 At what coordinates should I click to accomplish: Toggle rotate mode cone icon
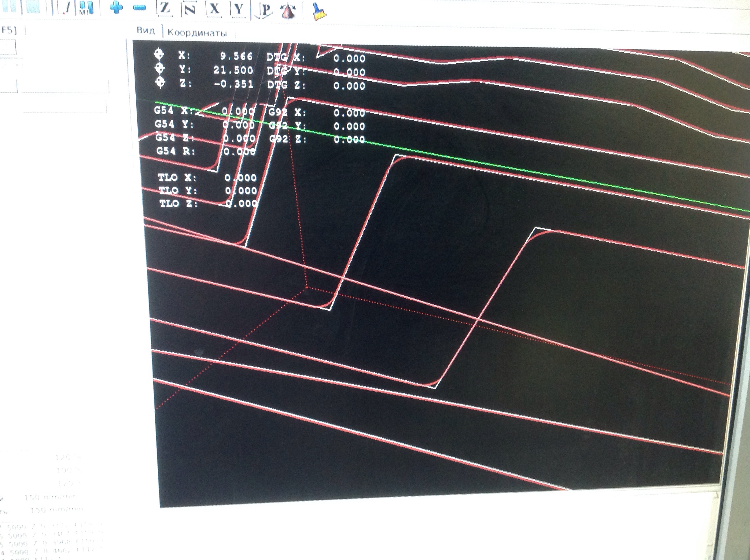(288, 11)
